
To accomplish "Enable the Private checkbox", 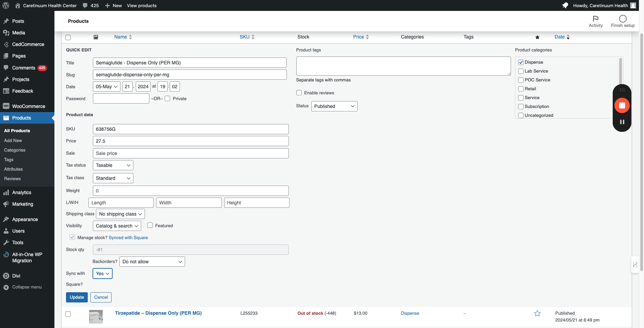I will pyautogui.click(x=167, y=98).
